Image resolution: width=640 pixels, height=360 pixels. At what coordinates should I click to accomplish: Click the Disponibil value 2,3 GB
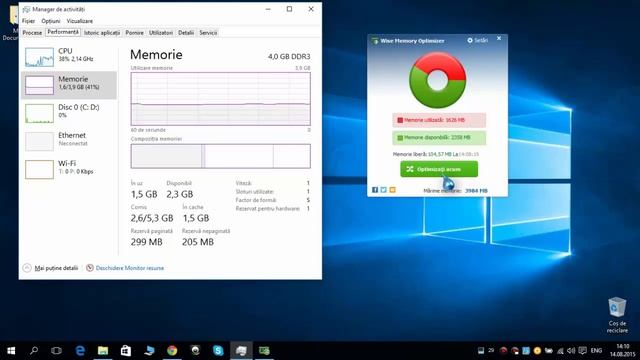point(180,194)
